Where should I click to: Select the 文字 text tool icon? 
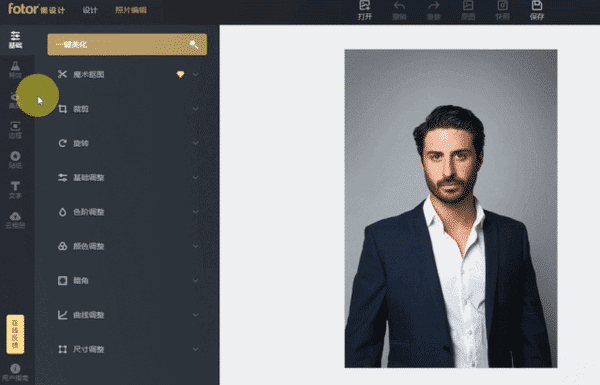point(15,190)
